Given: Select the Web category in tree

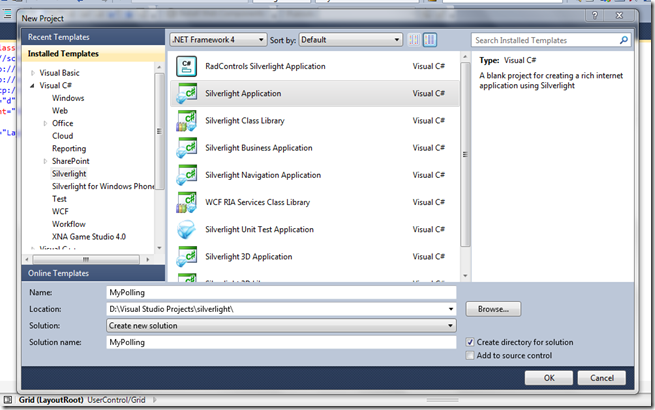Looking at the screenshot, I should [x=60, y=111].
